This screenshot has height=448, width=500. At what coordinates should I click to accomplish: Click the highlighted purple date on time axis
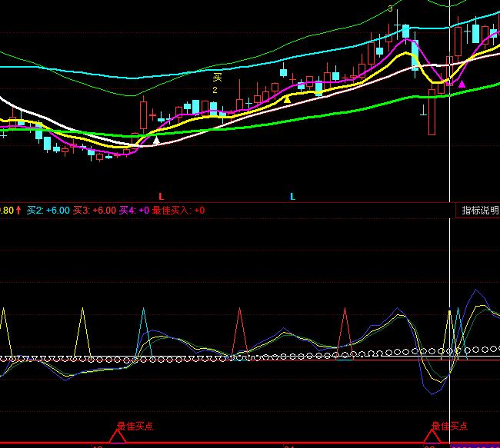(x=475, y=446)
